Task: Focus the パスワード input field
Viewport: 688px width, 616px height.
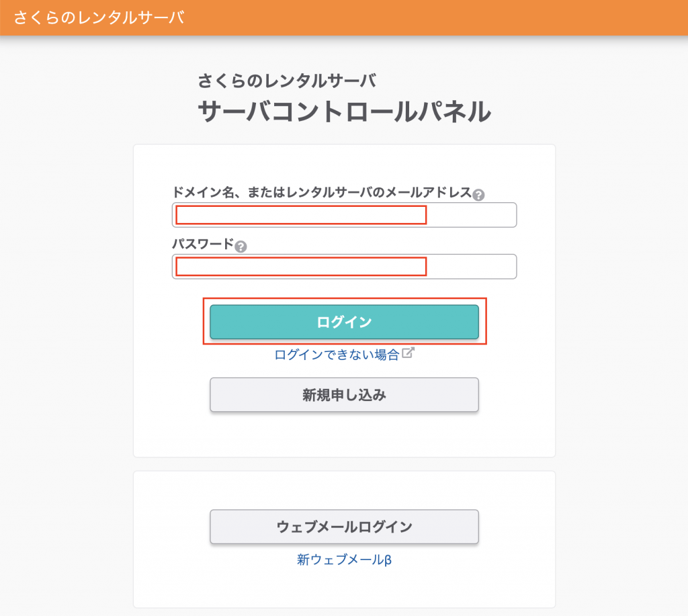Action: coord(345,266)
